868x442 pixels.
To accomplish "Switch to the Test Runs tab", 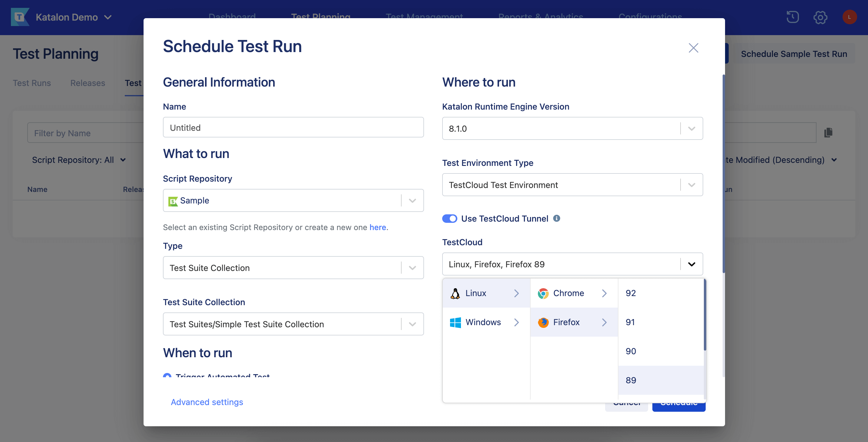I will 32,83.
